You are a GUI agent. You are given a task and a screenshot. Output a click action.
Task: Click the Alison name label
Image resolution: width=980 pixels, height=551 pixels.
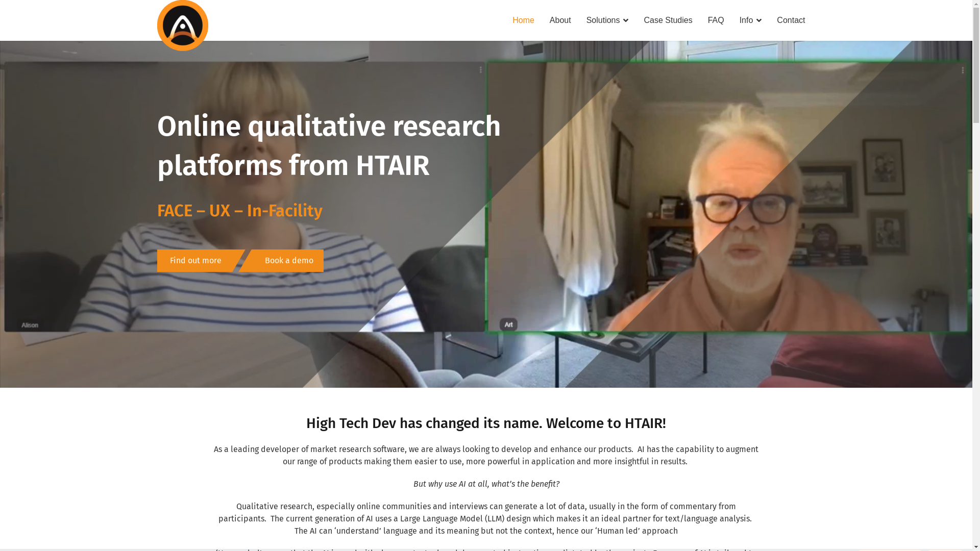coord(30,325)
